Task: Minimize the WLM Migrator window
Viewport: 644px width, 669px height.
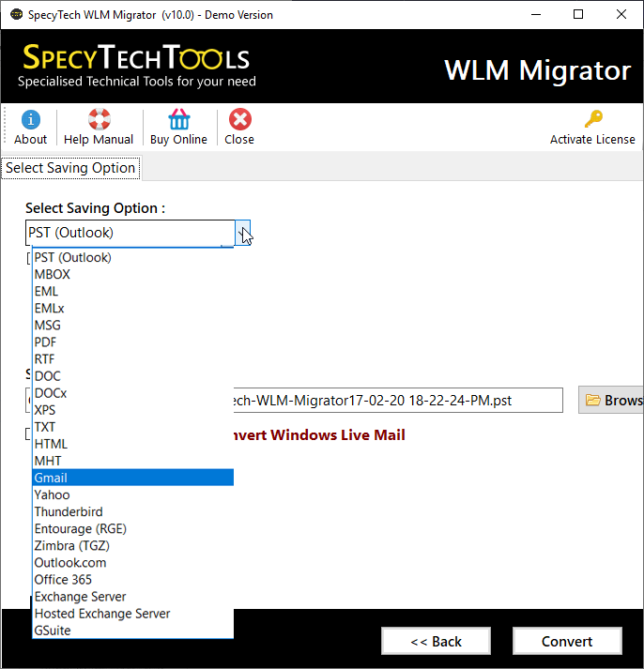Action: click(x=536, y=14)
